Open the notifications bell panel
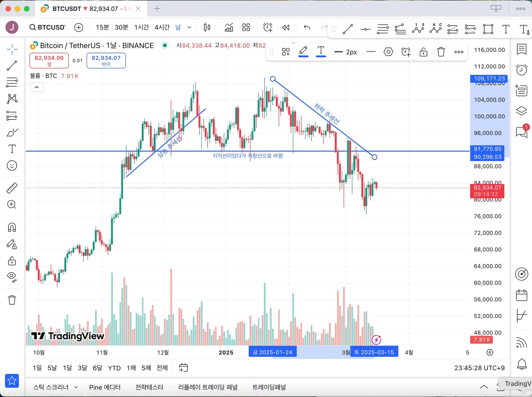The image size is (532, 397). pos(522,364)
